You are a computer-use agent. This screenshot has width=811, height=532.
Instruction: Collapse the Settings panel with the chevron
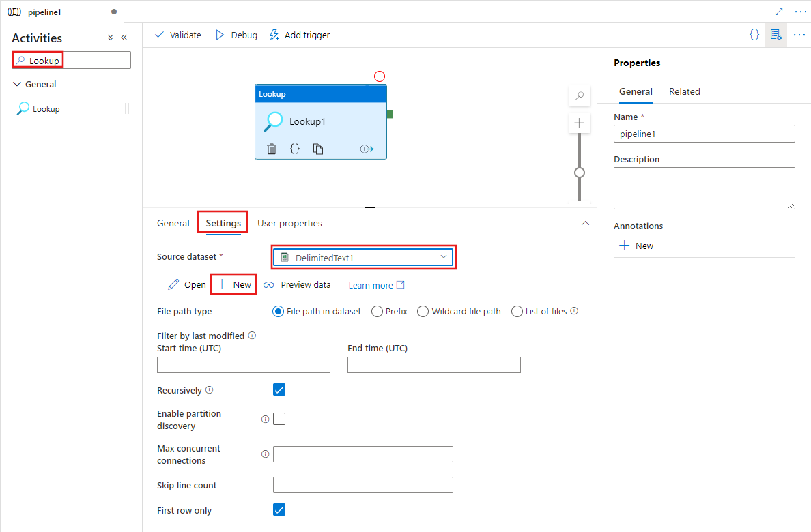585,223
